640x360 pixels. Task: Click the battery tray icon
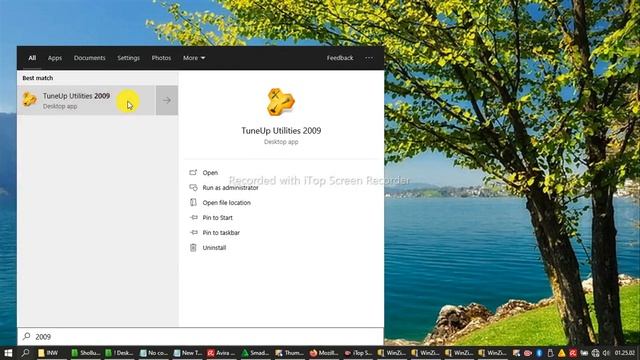tap(584, 353)
